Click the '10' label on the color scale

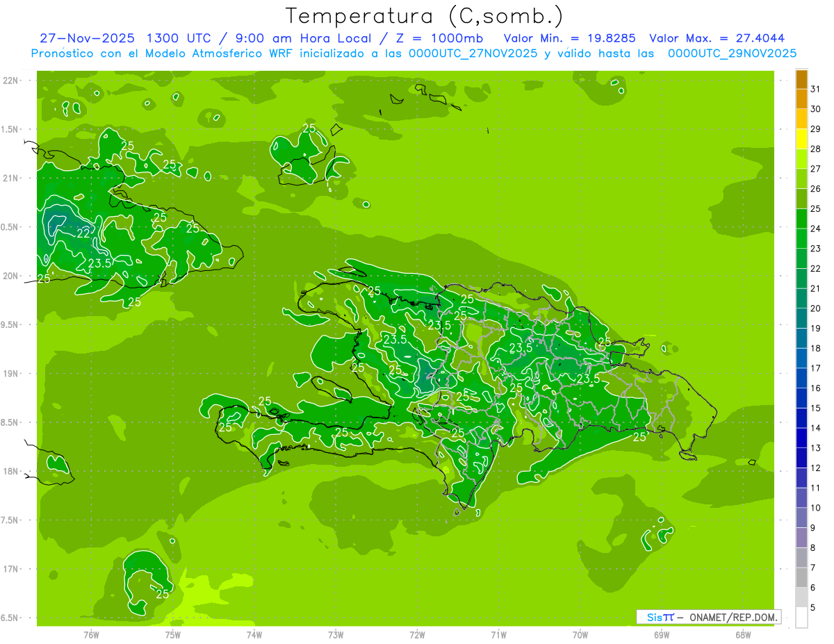pyautogui.click(x=816, y=508)
